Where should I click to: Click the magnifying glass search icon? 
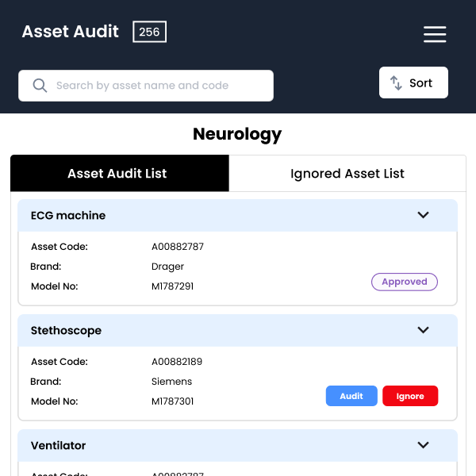pos(39,86)
